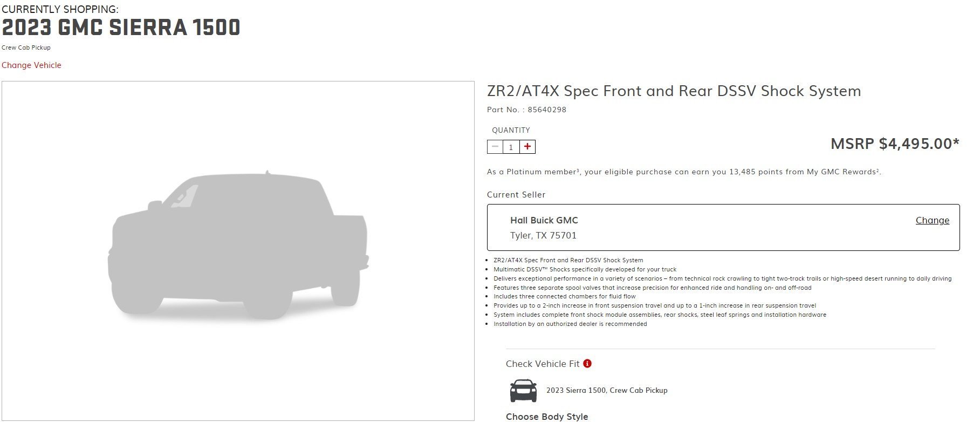The image size is (980, 422).
Task: Click the minus quantity button
Action: click(495, 147)
